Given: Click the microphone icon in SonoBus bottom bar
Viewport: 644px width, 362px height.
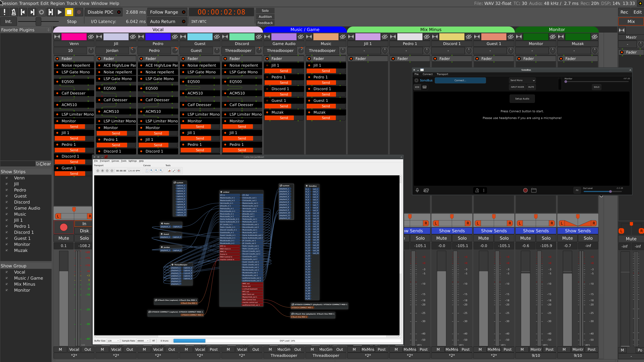Looking at the screenshot, I should pos(417,190).
